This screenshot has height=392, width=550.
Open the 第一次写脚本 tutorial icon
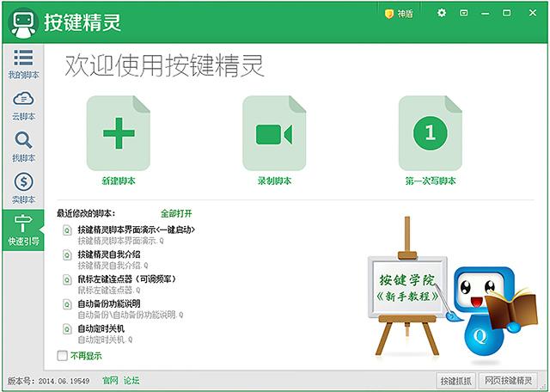click(431, 133)
